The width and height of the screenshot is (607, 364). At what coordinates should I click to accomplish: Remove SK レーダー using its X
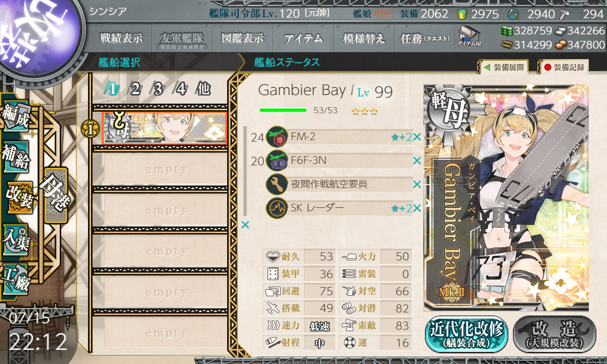417,208
